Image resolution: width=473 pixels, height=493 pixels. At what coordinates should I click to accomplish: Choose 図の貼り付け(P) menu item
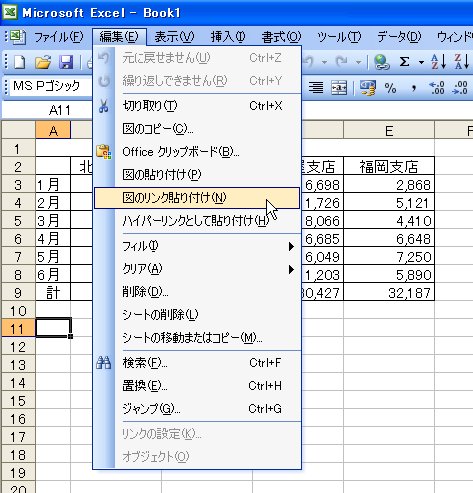pyautogui.click(x=197, y=175)
